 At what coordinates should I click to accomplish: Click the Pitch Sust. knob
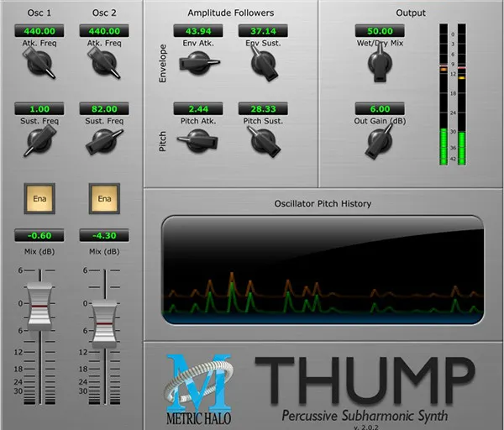pyautogui.click(x=263, y=140)
